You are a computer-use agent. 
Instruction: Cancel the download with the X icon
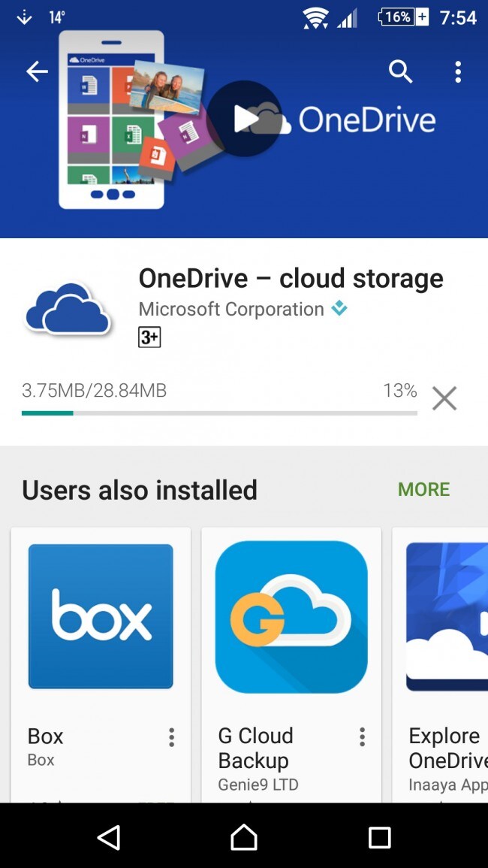click(x=444, y=398)
